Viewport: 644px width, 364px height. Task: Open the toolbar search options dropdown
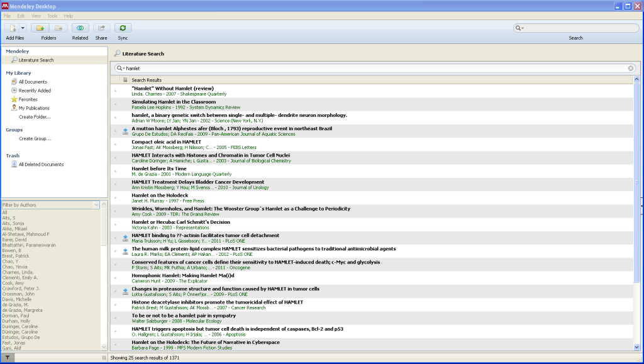click(x=519, y=28)
